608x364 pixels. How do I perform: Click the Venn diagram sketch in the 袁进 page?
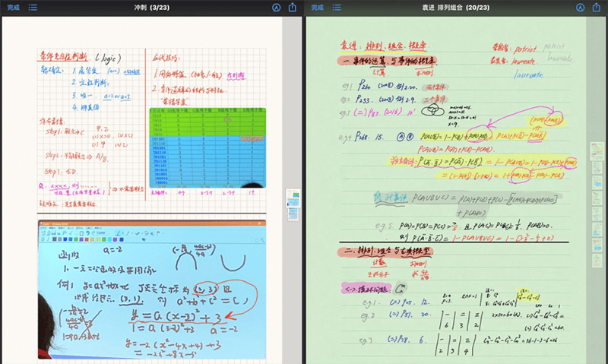[432, 111]
